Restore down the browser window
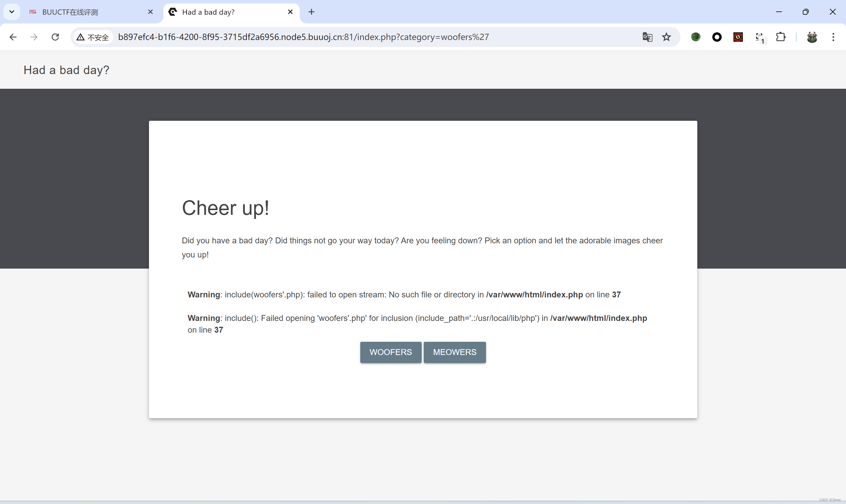Viewport: 846px width, 504px height. click(x=806, y=12)
